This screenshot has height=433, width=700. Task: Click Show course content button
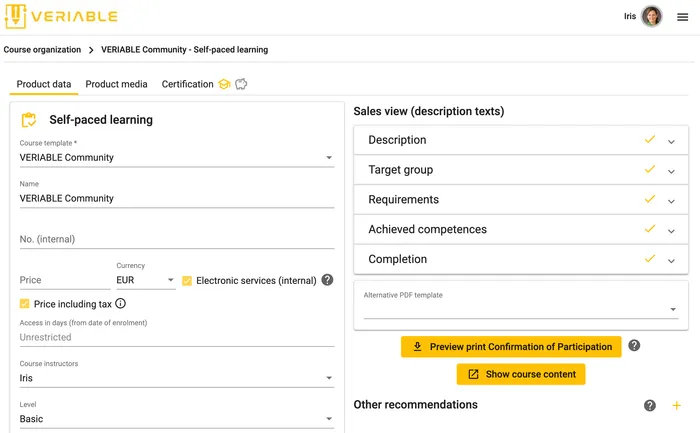521,374
